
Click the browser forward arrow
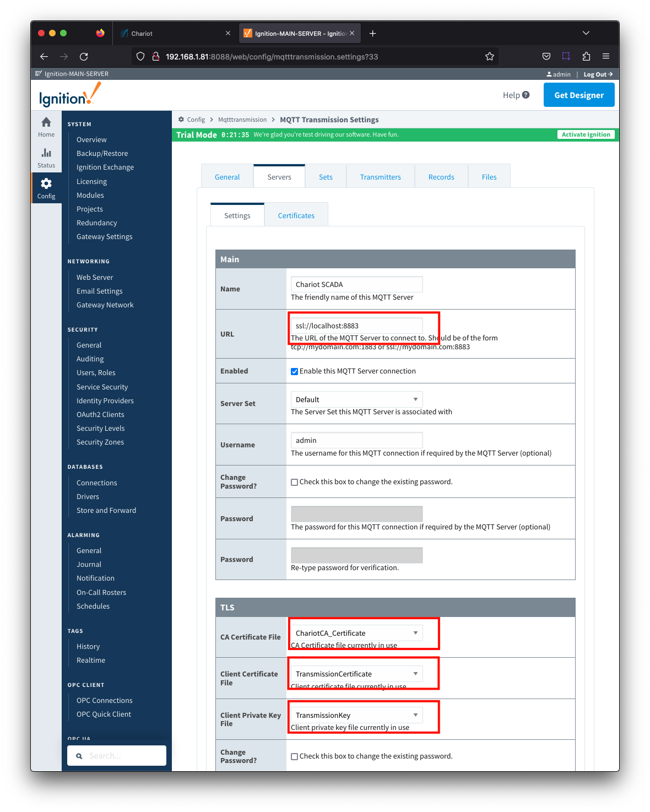64,56
